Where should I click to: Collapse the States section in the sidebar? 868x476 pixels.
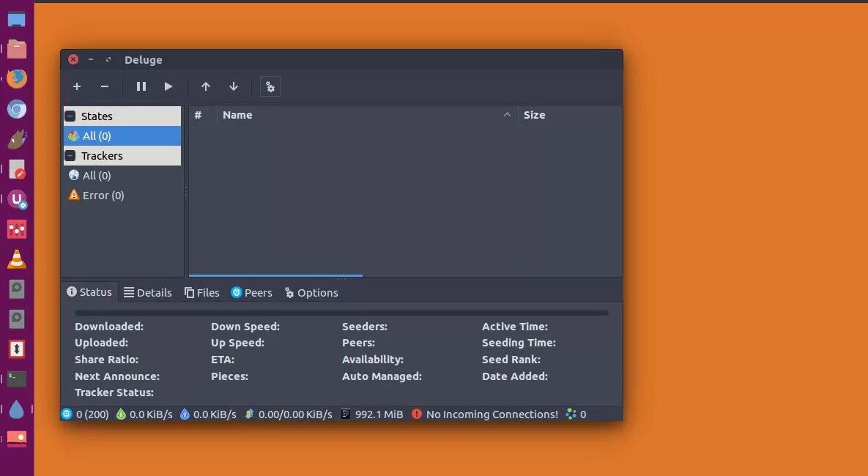click(70, 116)
